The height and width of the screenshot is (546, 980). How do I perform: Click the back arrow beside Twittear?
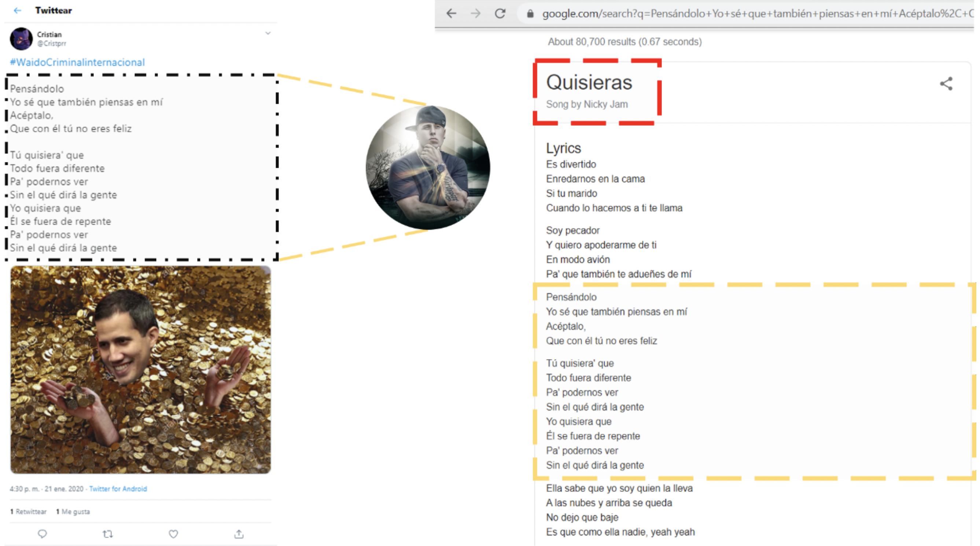coord(17,11)
